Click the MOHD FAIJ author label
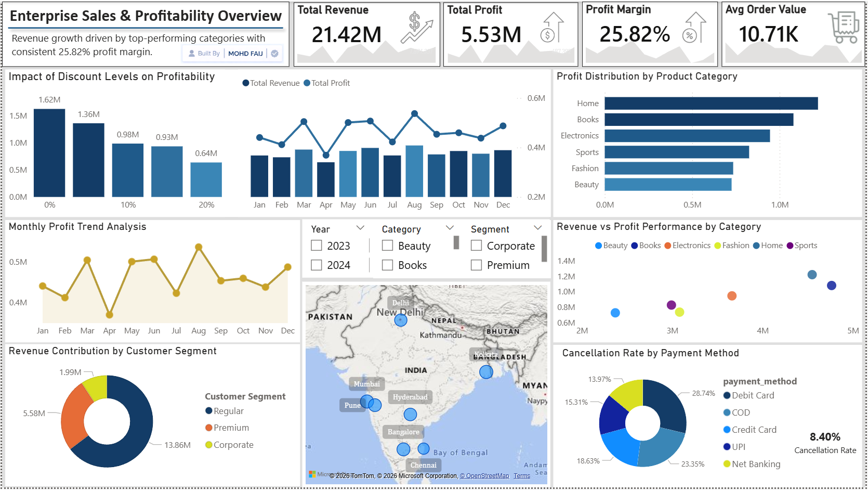 point(245,54)
